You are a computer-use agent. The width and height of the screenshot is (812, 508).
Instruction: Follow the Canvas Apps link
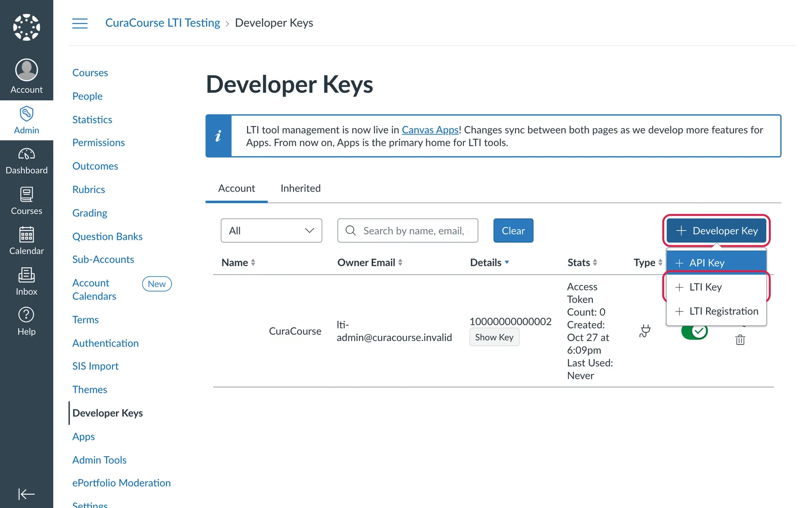coord(430,130)
